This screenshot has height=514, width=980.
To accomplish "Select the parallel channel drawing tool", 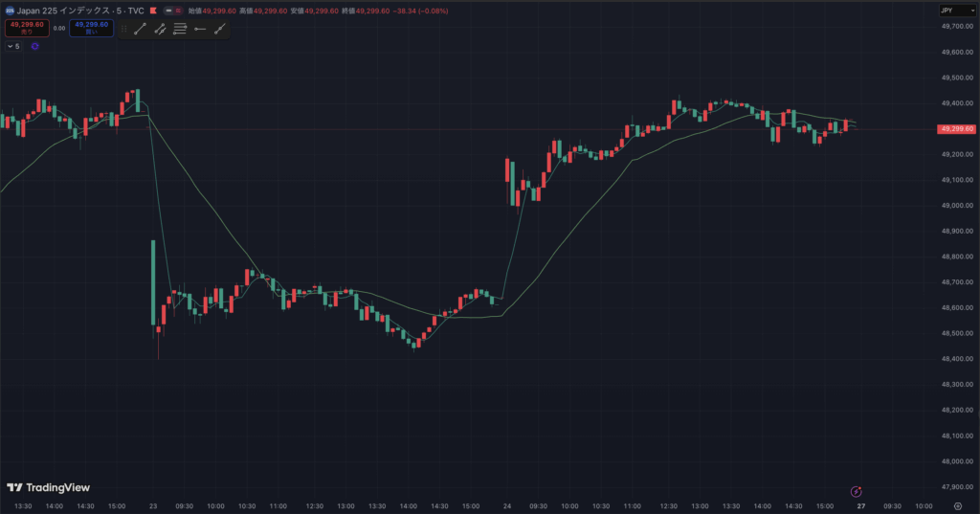I will (x=160, y=29).
